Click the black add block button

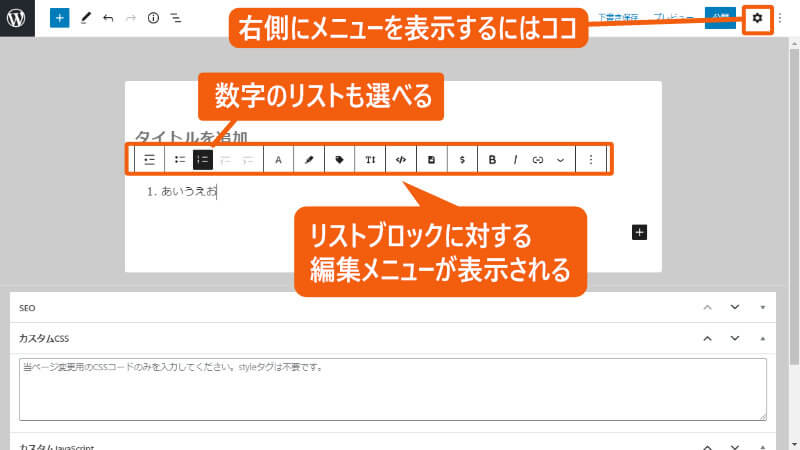tap(639, 232)
